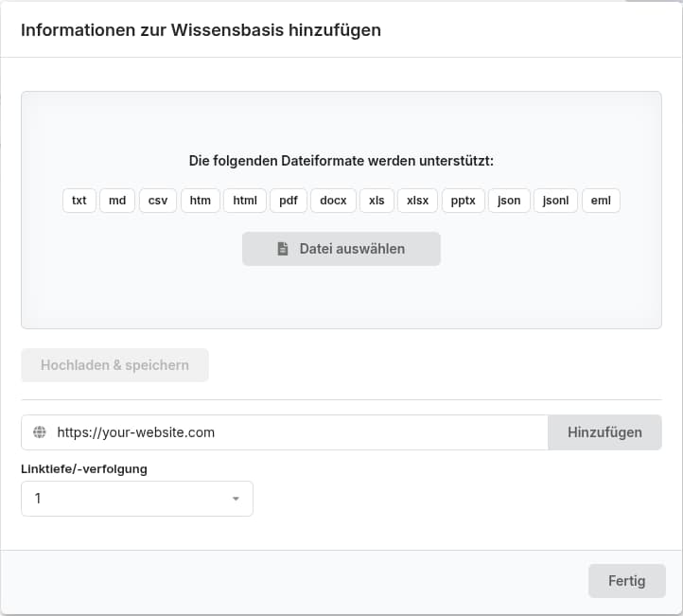
Task: Choose the pdf format chip
Action: pos(289,201)
